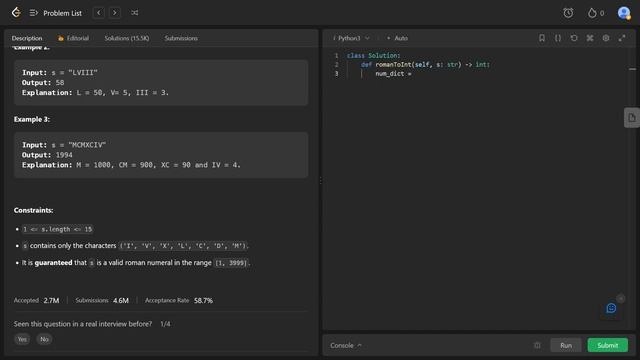
Task: Expand the Console panel
Action: click(x=346, y=345)
